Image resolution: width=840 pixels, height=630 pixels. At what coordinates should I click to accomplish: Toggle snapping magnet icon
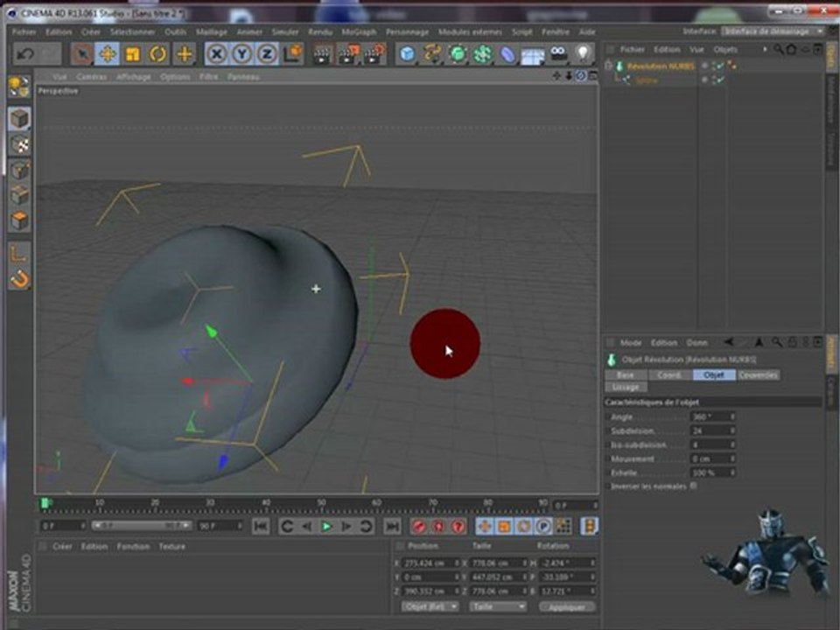point(19,278)
